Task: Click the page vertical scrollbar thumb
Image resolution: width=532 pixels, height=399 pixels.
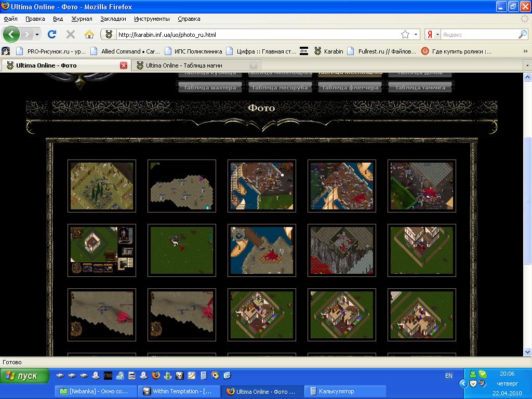Action: pyautogui.click(x=528, y=200)
